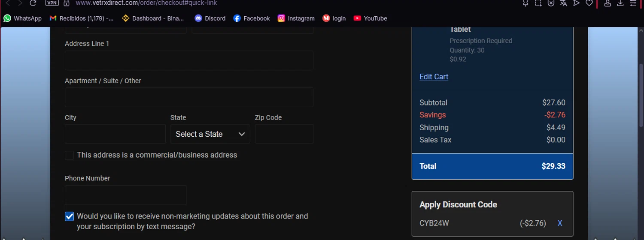The width and height of the screenshot is (644, 240).
Task: Click the discount value (-$2.76)
Action: point(533,223)
